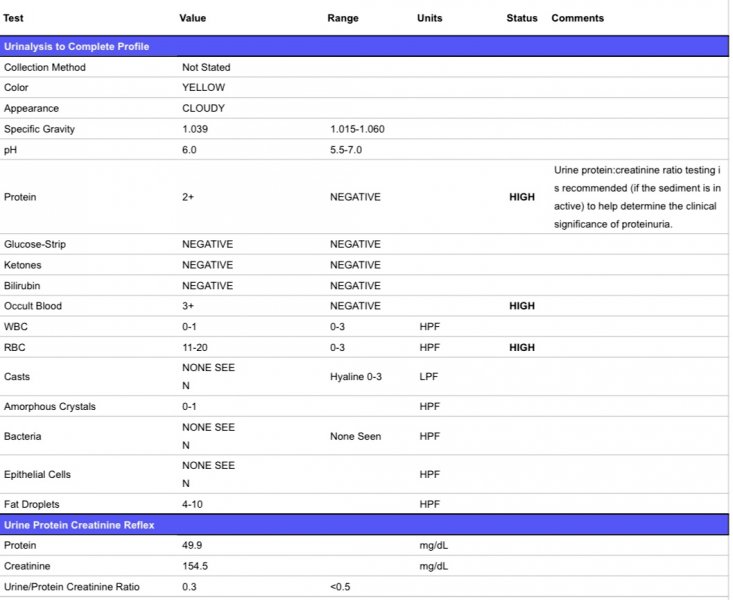Click the Comments column header
This screenshot has height=600, width=733.
[577, 18]
